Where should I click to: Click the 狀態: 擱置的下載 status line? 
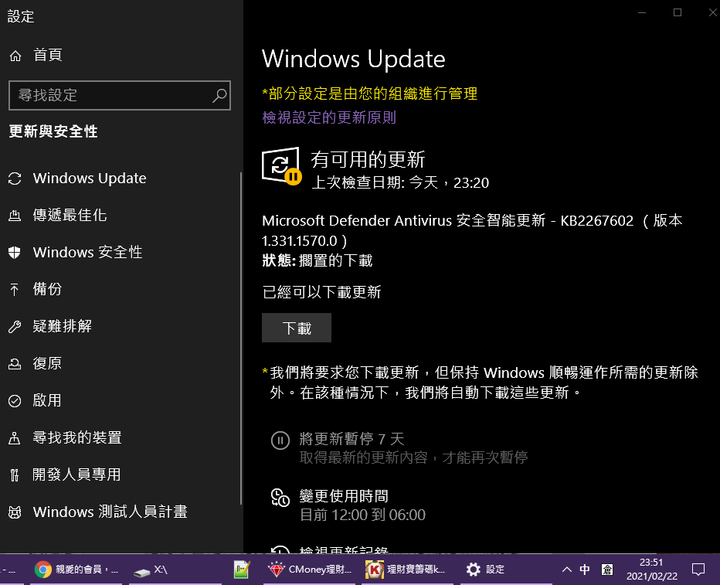click(317, 261)
